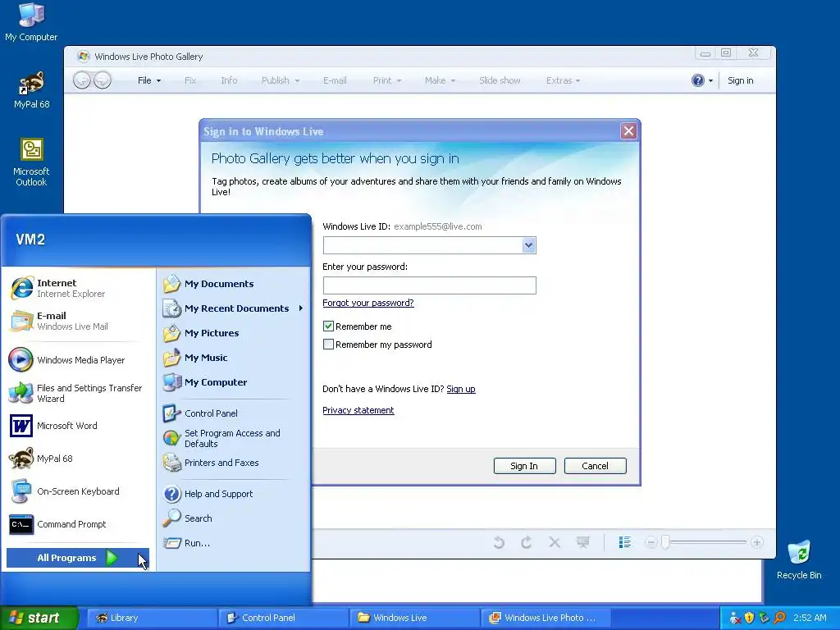Click the Sign up link
This screenshot has width=840, height=630.
(461, 389)
